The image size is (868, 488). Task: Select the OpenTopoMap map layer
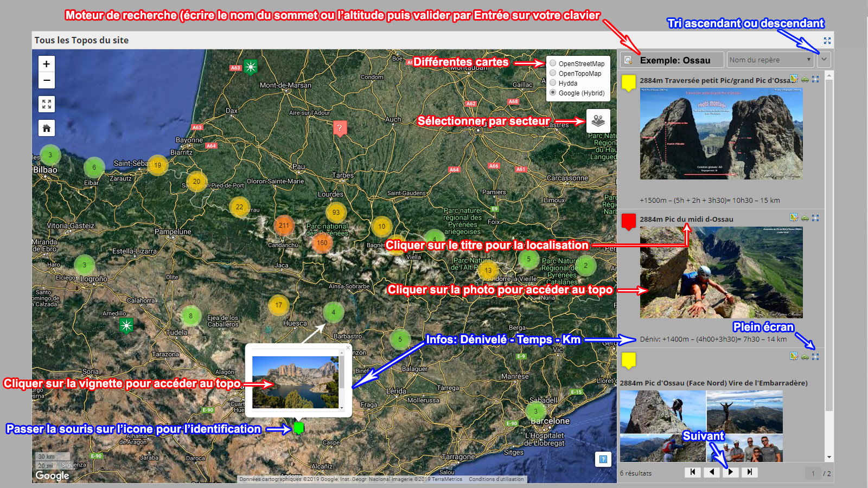coord(553,73)
